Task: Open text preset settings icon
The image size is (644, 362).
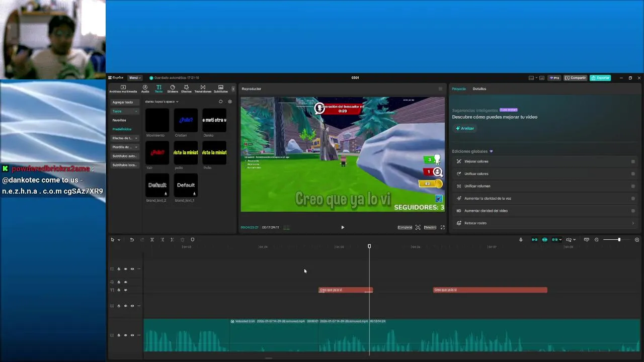Action: coord(230,102)
